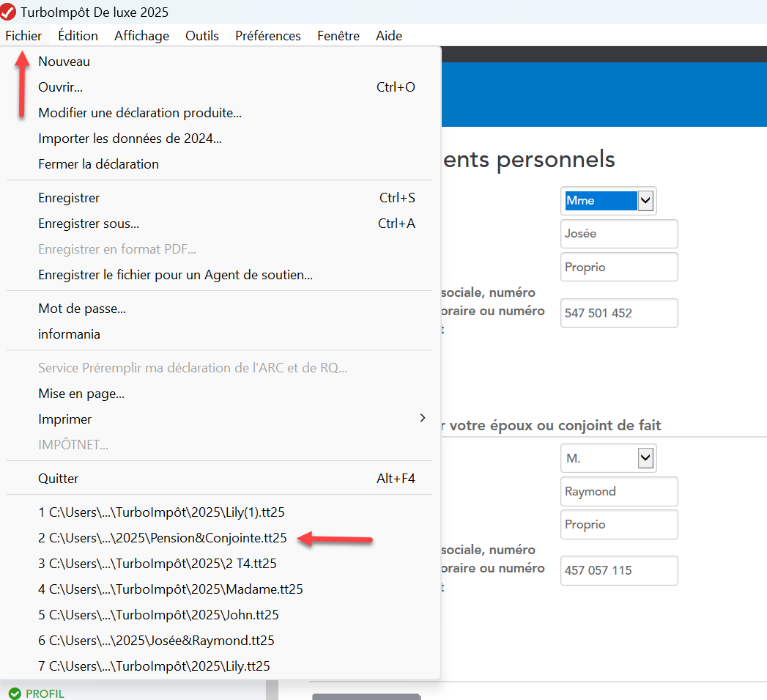Click Quitter to exit the application
Screen dimensions: 767x700
point(220,478)
